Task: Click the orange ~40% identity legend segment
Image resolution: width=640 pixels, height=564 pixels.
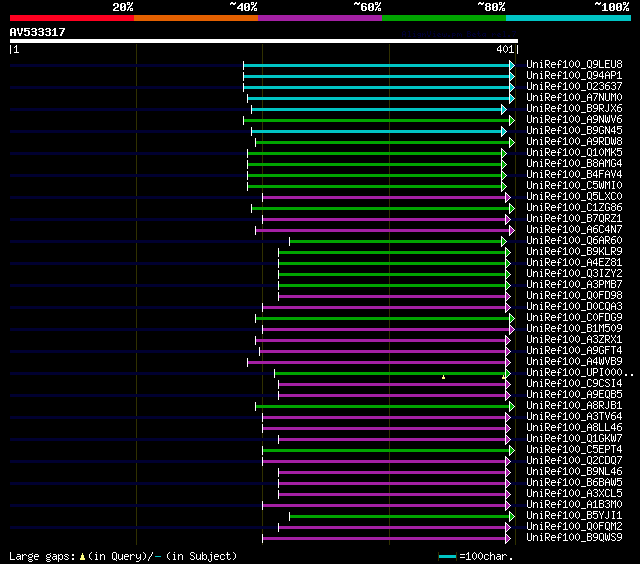Action: 196,18
